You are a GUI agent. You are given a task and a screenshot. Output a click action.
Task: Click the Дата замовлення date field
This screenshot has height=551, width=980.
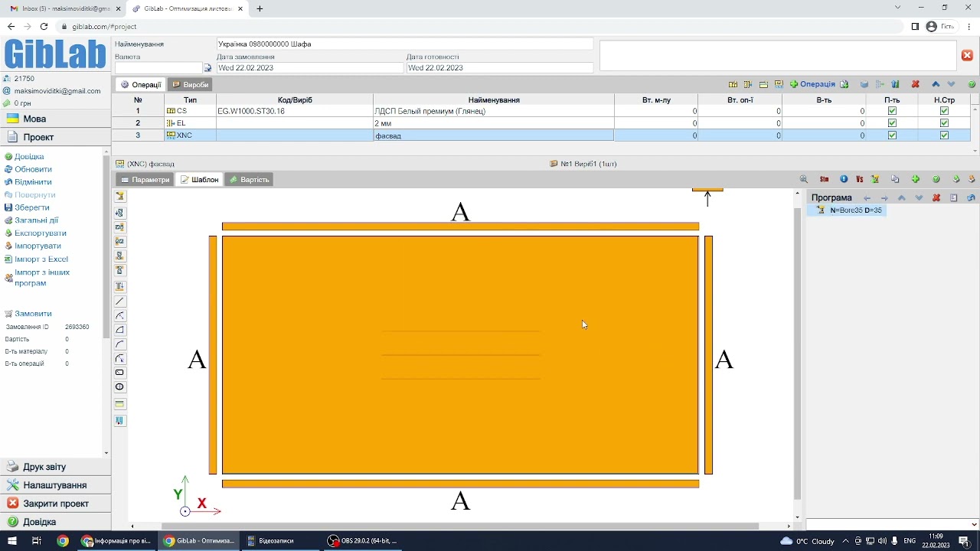(x=310, y=68)
